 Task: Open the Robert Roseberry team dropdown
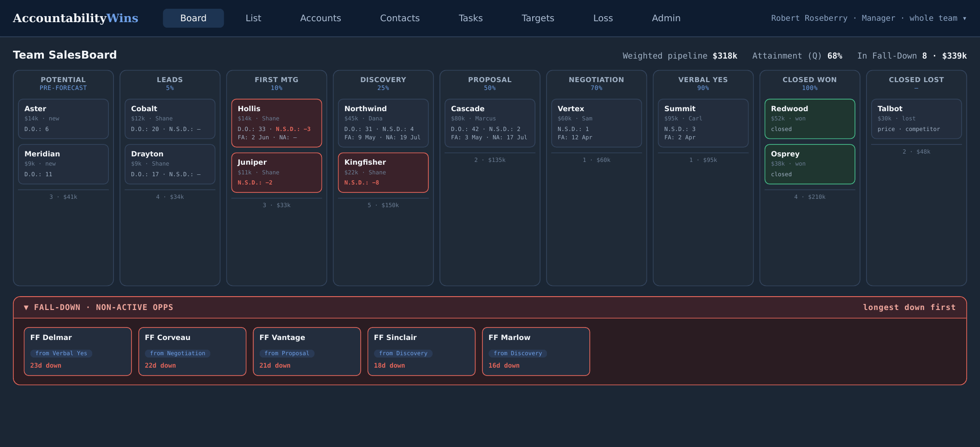(868, 18)
